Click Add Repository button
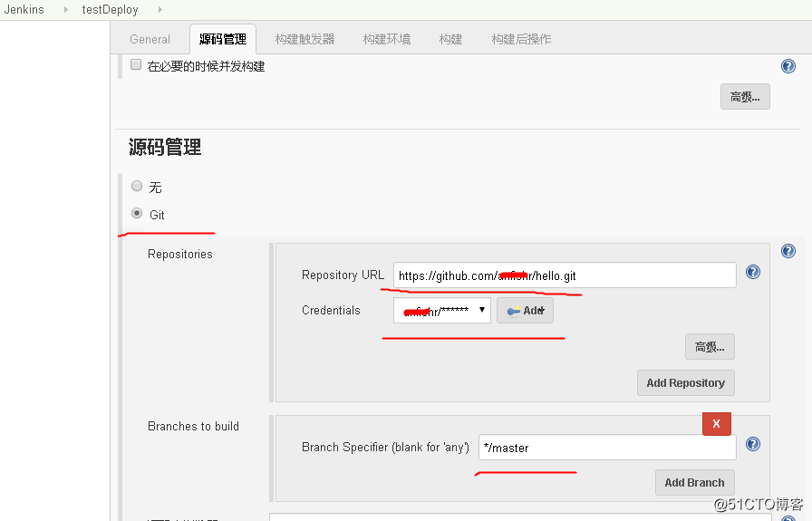 click(686, 382)
